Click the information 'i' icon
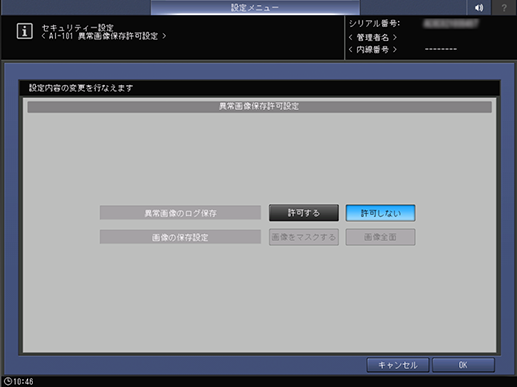This screenshot has height=387, width=517. [25, 31]
